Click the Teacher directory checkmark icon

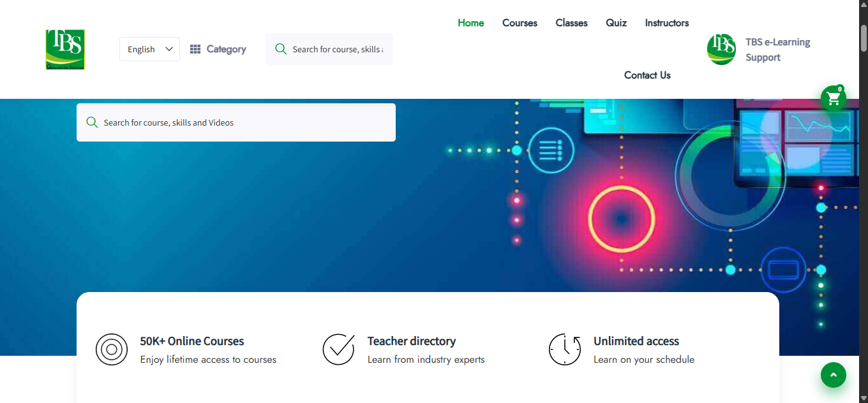[x=338, y=349]
